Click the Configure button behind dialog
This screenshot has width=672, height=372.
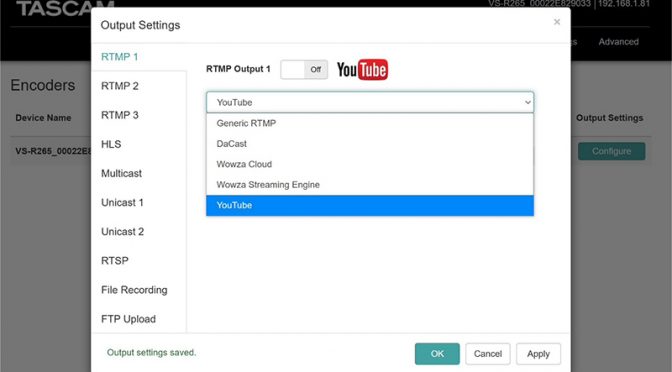click(612, 151)
